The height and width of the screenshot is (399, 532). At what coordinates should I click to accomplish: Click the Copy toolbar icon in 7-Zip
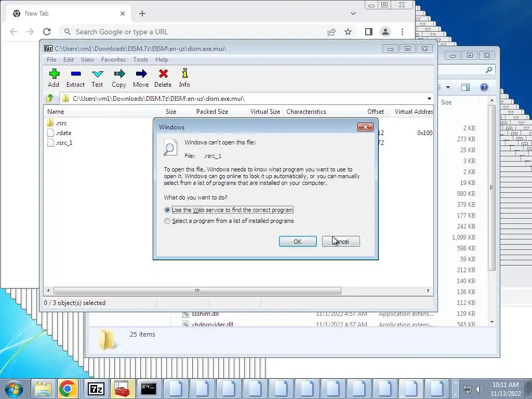click(x=119, y=78)
